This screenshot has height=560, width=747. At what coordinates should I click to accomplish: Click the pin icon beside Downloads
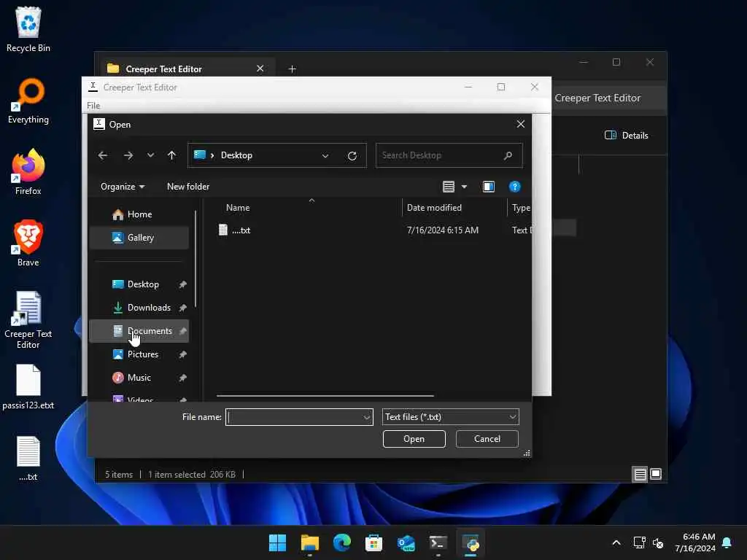182,308
